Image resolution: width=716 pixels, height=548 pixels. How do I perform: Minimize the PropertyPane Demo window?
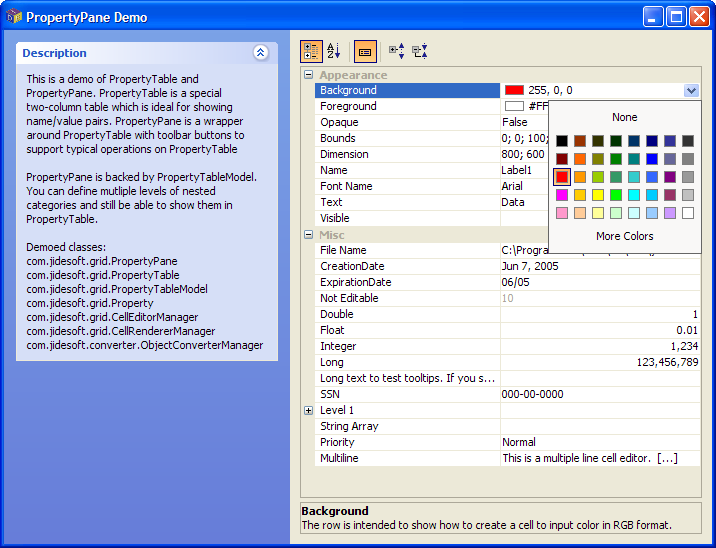click(653, 17)
